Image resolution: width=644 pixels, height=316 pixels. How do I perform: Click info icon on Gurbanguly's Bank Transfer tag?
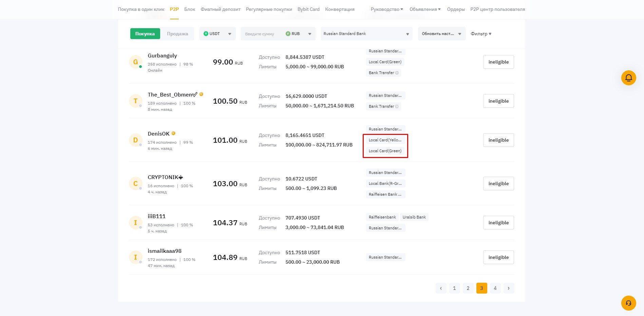point(397,73)
